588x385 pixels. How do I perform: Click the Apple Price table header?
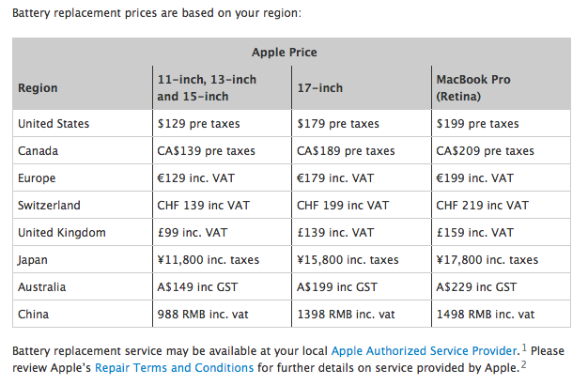pyautogui.click(x=291, y=53)
